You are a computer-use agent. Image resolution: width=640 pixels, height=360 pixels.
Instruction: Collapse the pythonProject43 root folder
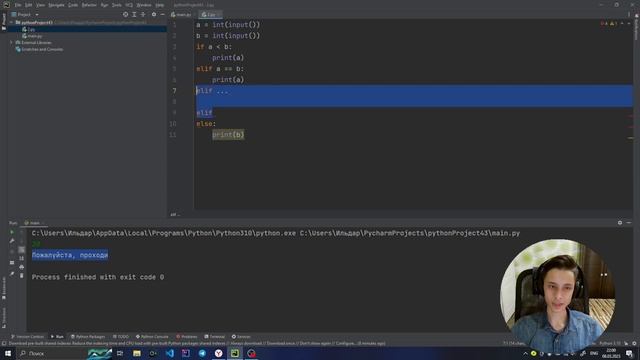(x=11, y=22)
